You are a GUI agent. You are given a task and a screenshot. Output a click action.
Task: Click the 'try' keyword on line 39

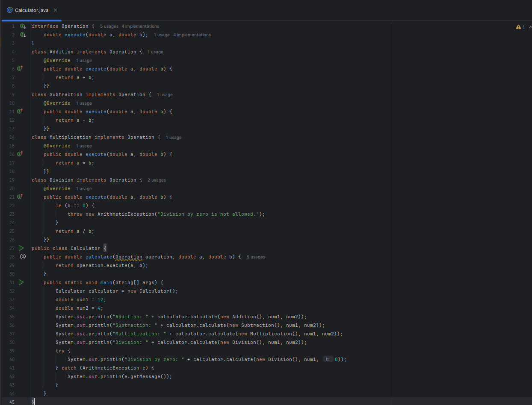60,351
